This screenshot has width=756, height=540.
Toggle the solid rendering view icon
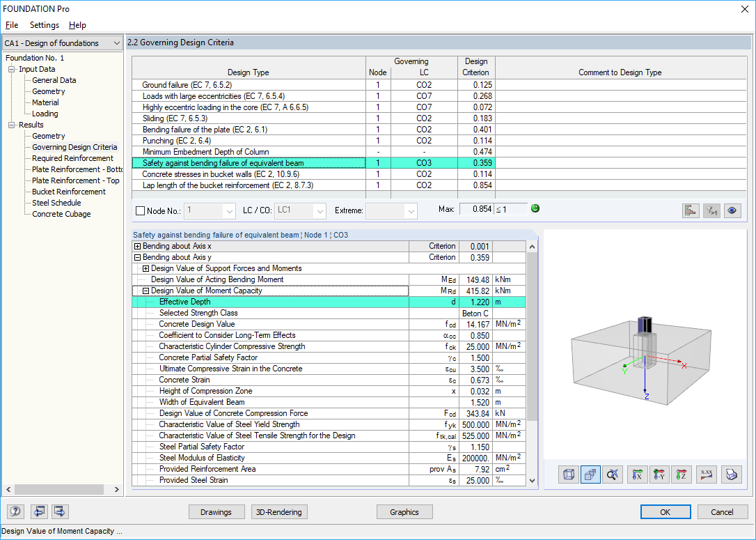pos(590,475)
